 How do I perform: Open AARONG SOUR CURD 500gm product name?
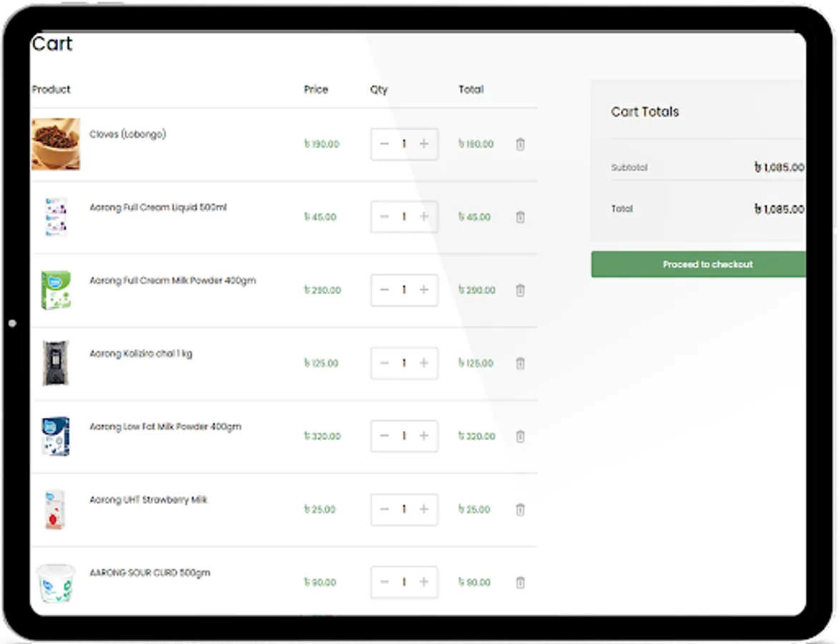click(149, 572)
